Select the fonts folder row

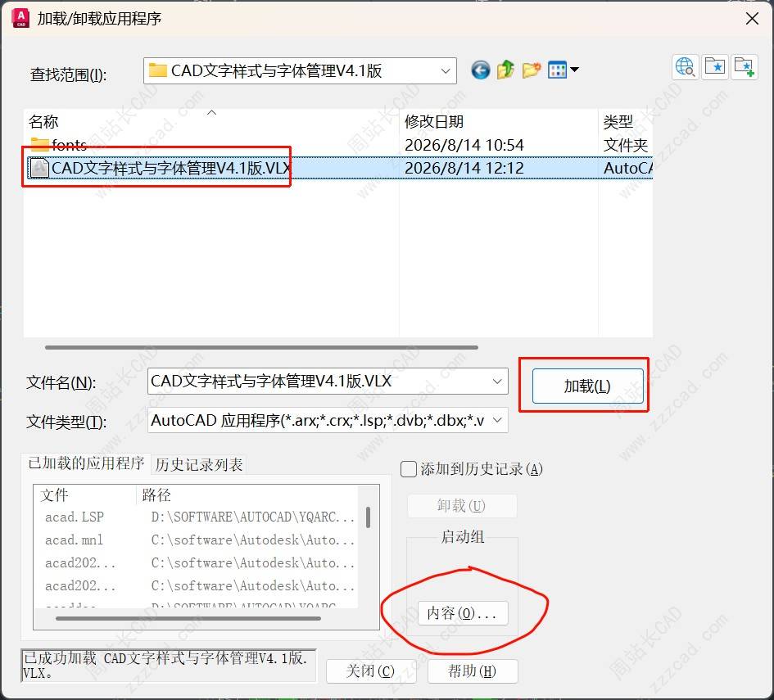pos(338,145)
